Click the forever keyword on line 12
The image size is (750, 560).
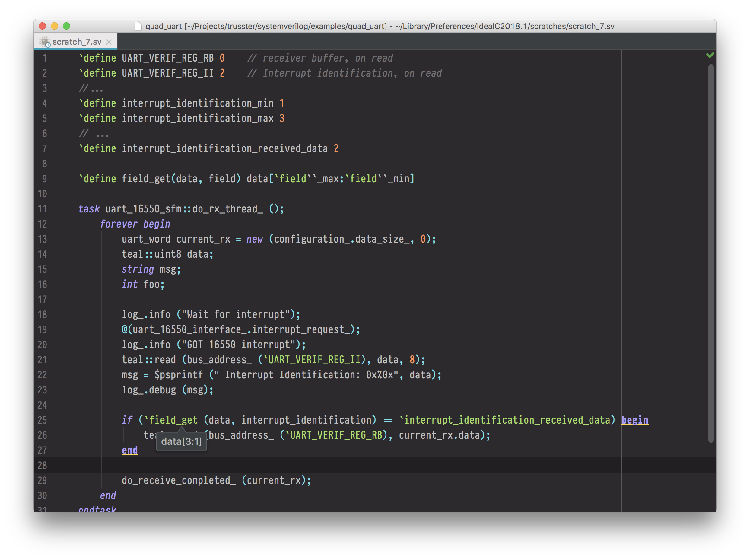(119, 224)
